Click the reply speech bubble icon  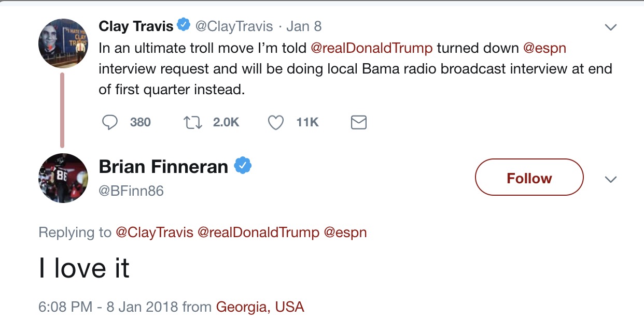click(110, 122)
